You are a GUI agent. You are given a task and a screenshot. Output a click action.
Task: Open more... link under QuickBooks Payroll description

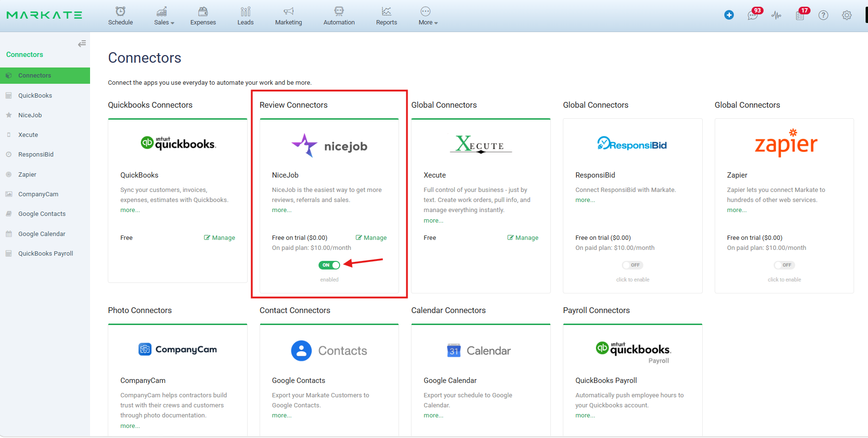click(x=585, y=416)
